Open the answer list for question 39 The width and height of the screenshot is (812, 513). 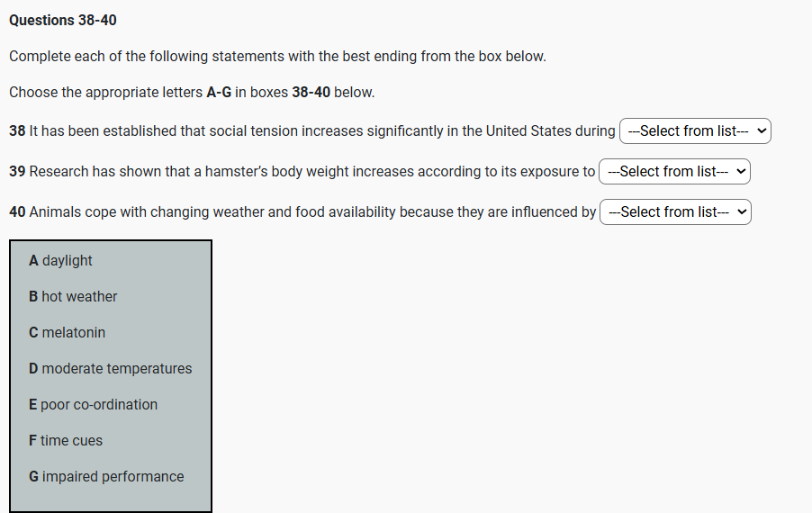coord(675,172)
